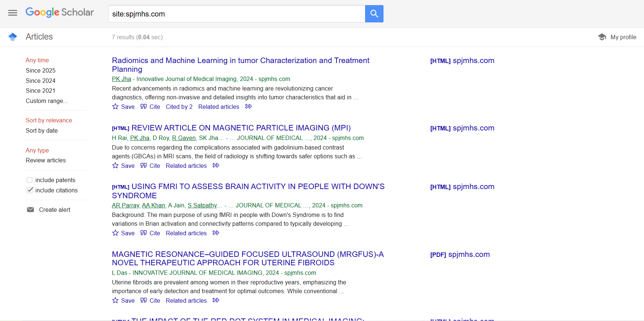Open Review Article on Magnetic Particle Imaging title
The width and height of the screenshot is (644, 321).
point(241,128)
